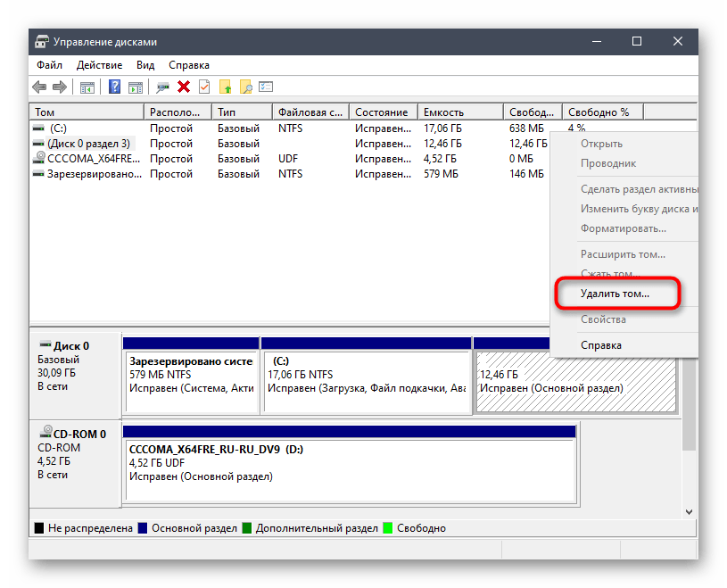Viewport: 727px width, 588px height.
Task: Click the Properties checkmark page toolbar icon
Action: [204, 87]
